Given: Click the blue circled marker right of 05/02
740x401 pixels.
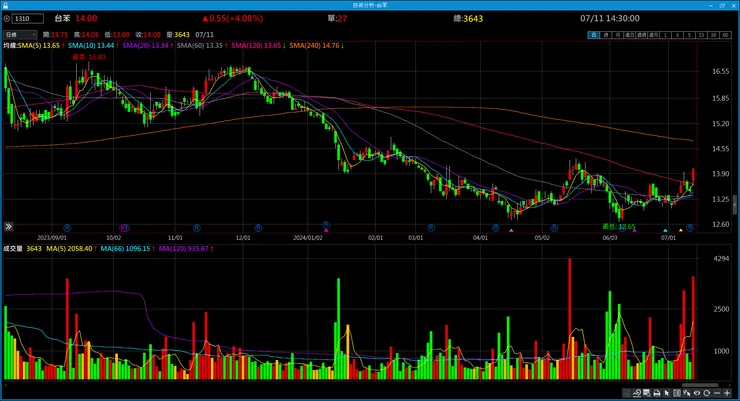Looking at the screenshot, I should 554,228.
